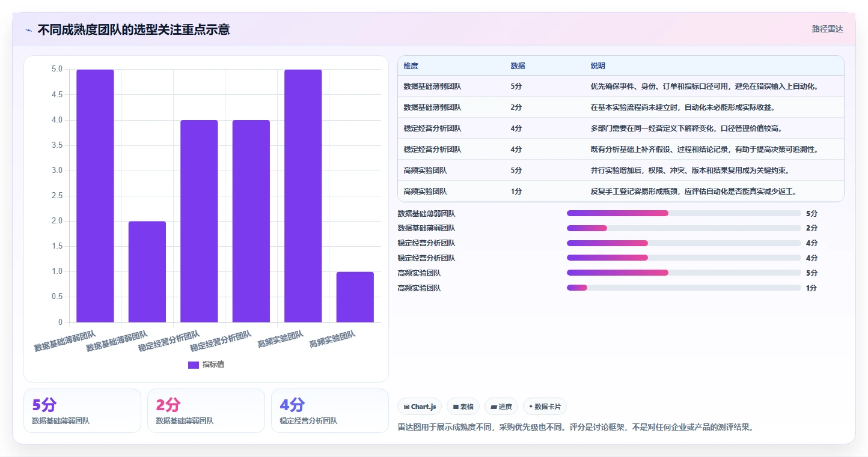Click the footer note starting 雷达图用于展示成熟度不同
The image size is (868, 457).
576,428
